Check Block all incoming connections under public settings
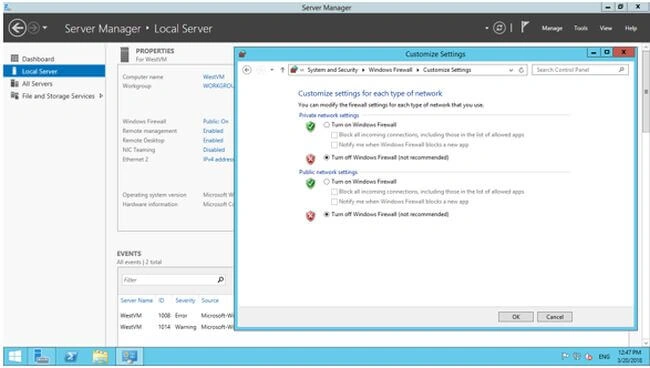 (x=334, y=192)
